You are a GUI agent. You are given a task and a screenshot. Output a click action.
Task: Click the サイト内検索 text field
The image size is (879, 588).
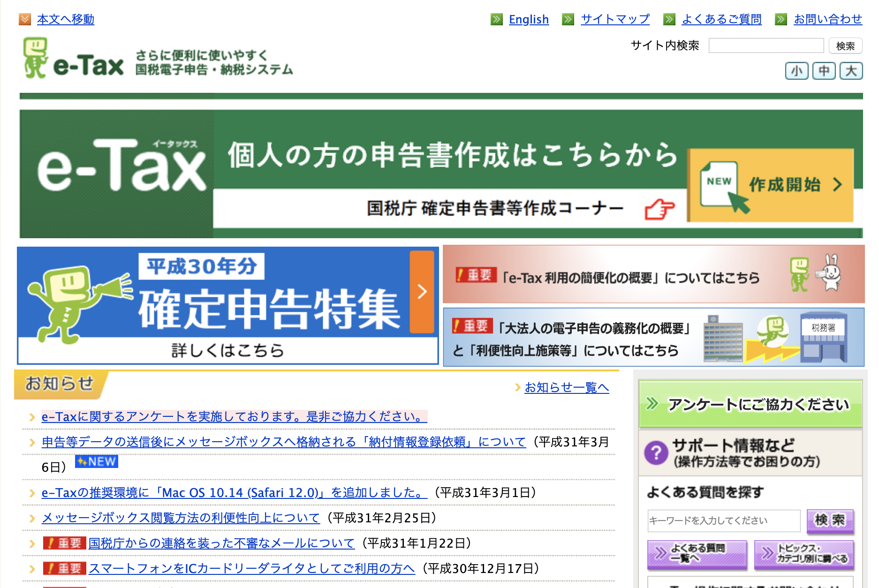coord(766,45)
